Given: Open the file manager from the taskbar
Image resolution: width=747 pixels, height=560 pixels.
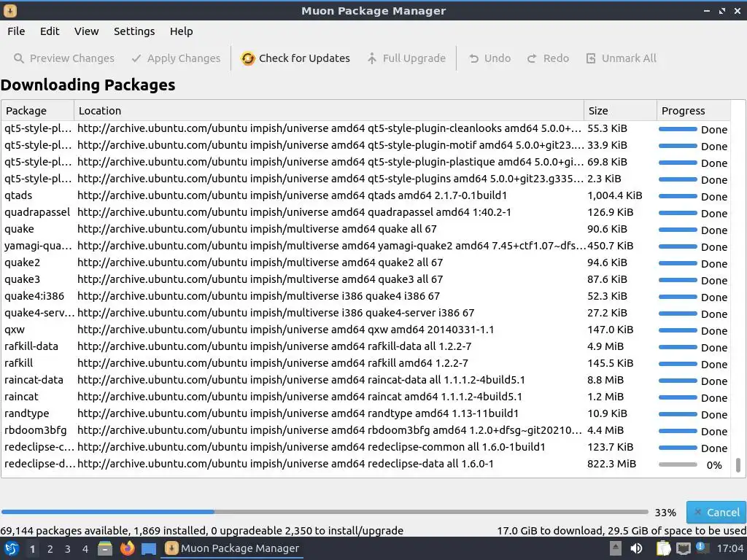Looking at the screenshot, I should pos(105,549).
